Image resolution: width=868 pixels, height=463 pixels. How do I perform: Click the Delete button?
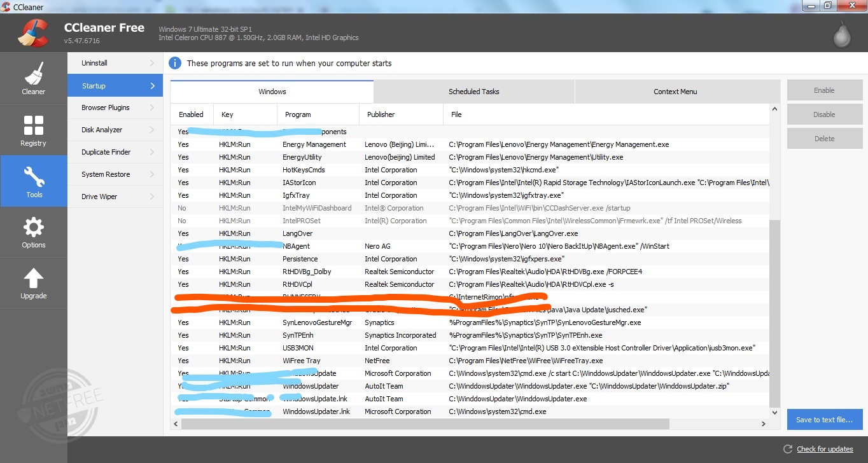(x=824, y=139)
